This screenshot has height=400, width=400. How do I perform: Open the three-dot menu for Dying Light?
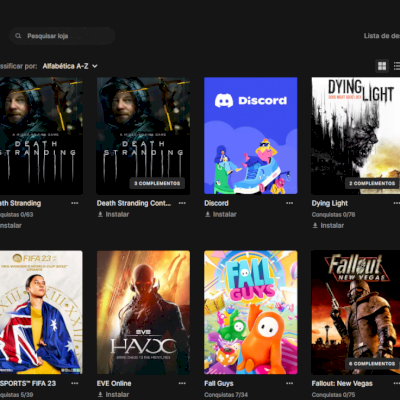[396, 203]
